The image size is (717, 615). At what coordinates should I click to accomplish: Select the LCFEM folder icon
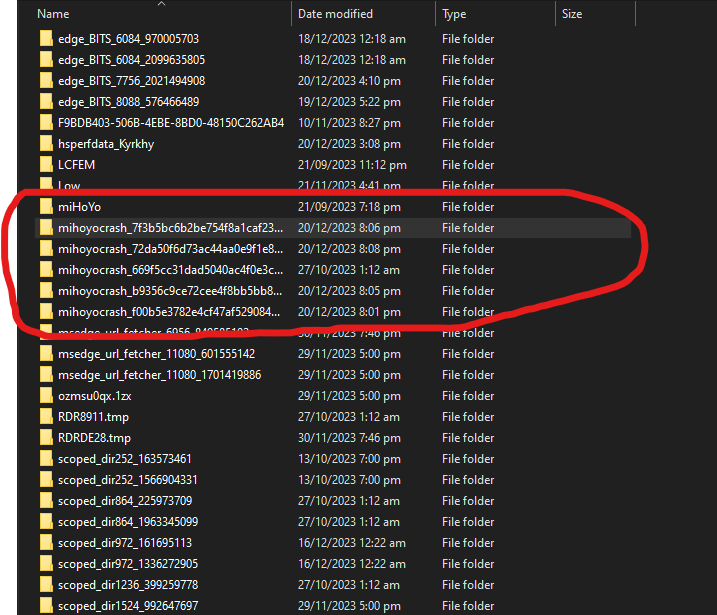click(46, 165)
